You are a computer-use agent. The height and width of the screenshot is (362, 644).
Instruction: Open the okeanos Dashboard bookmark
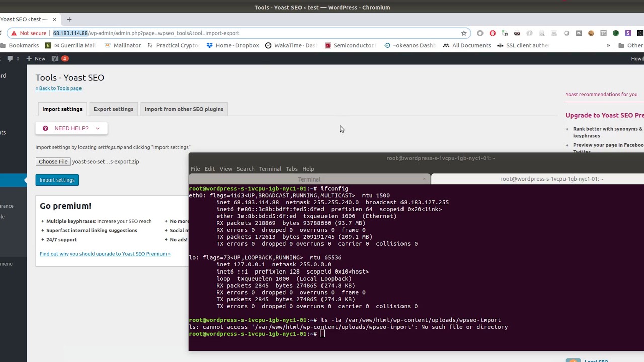coord(410,45)
